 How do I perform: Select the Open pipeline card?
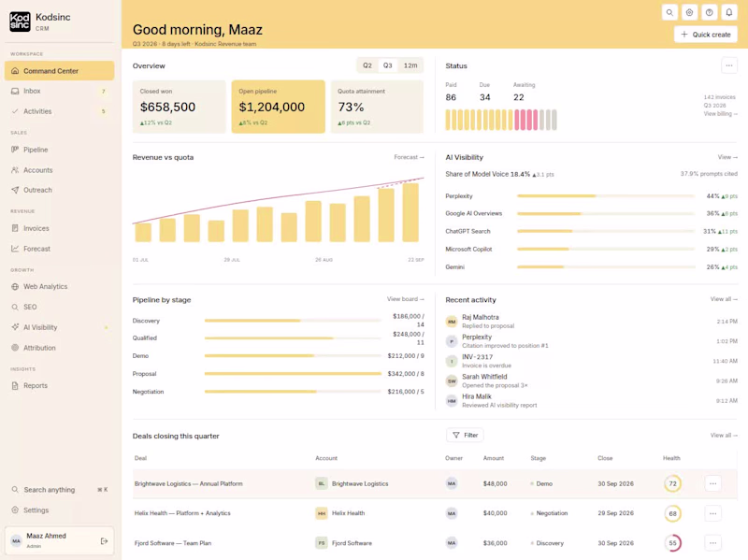(x=278, y=107)
